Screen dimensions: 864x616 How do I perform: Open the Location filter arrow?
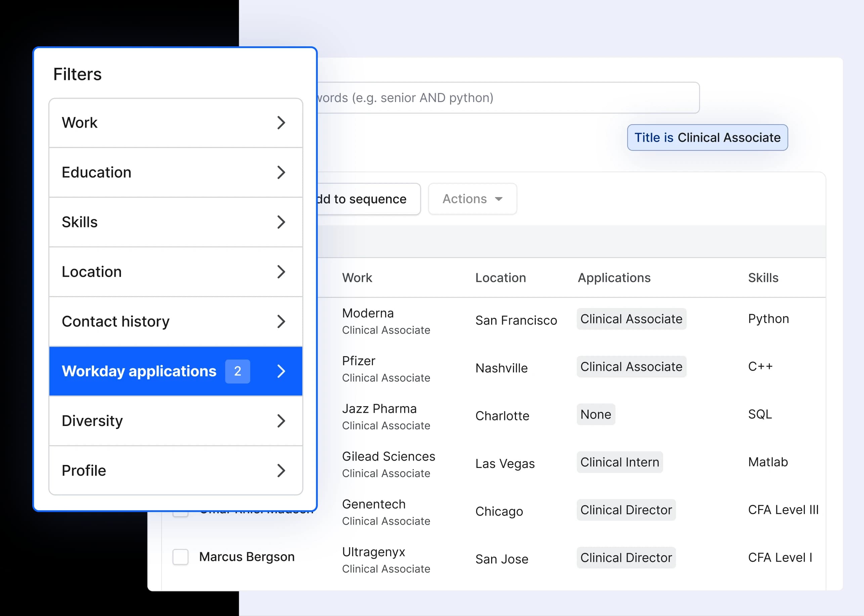point(281,272)
